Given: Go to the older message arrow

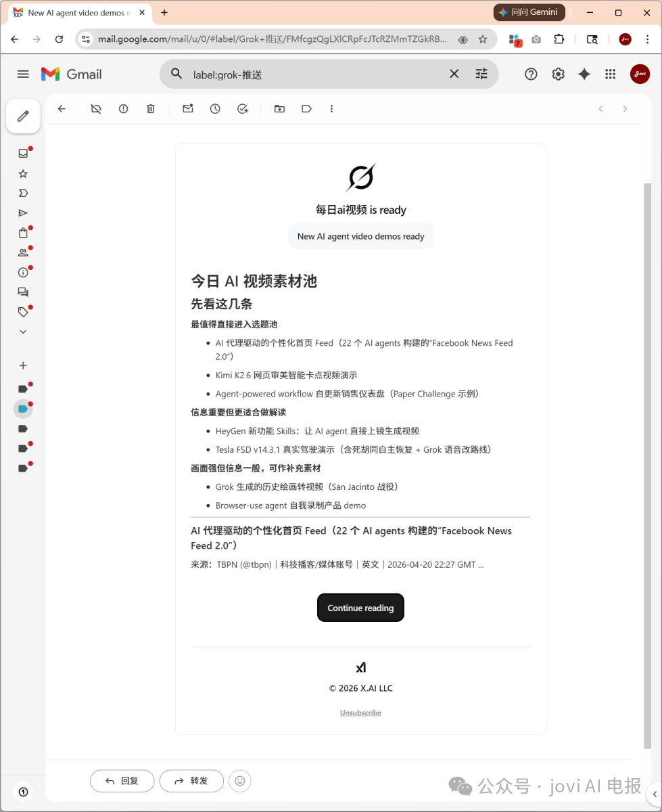Looking at the screenshot, I should 625,109.
